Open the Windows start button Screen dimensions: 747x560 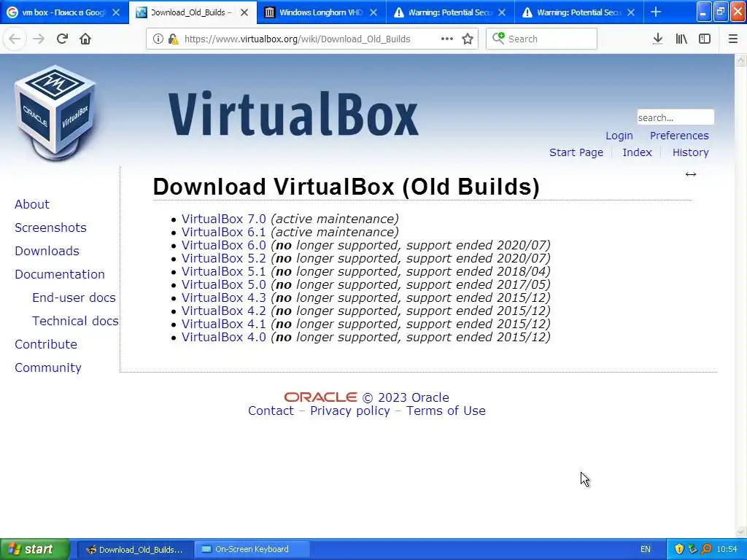(34, 549)
